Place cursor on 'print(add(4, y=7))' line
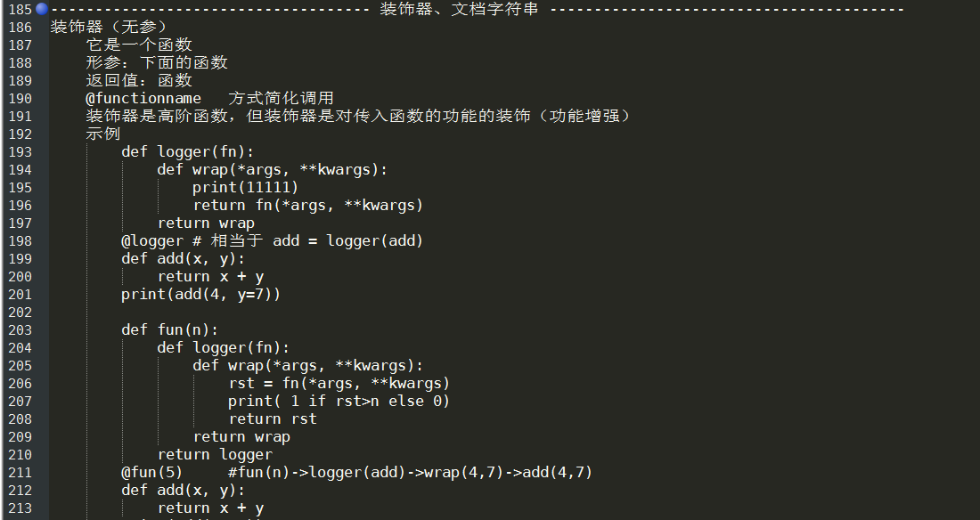 point(201,295)
